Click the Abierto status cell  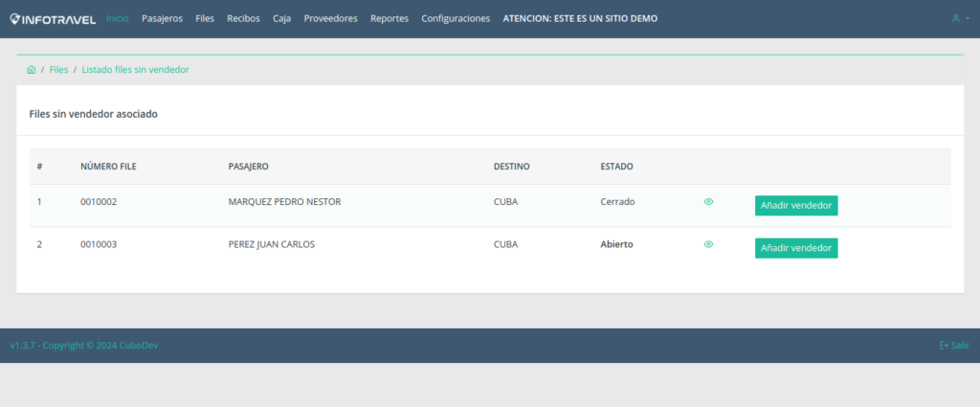pyautogui.click(x=617, y=244)
